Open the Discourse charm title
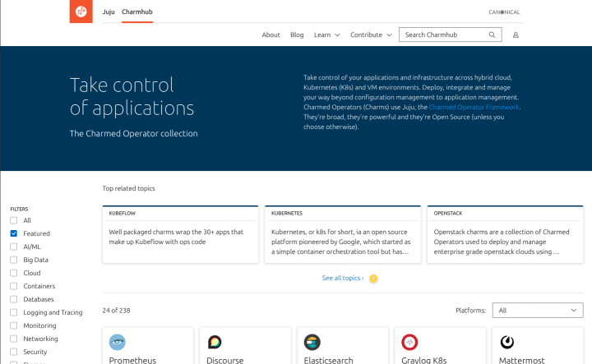This screenshot has height=364, width=592. [x=225, y=360]
